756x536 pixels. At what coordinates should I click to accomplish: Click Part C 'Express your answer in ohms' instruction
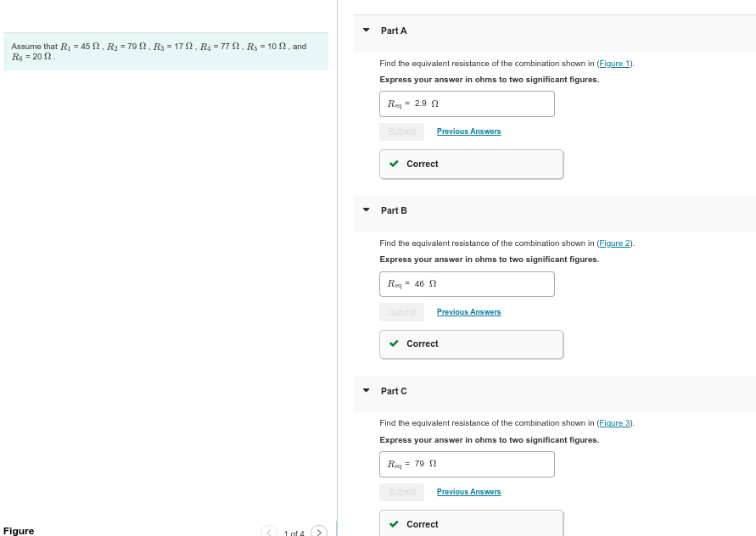490,440
